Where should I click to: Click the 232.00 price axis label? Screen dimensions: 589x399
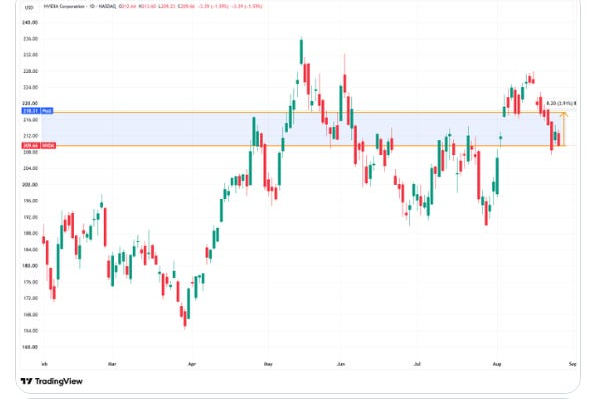(30, 55)
